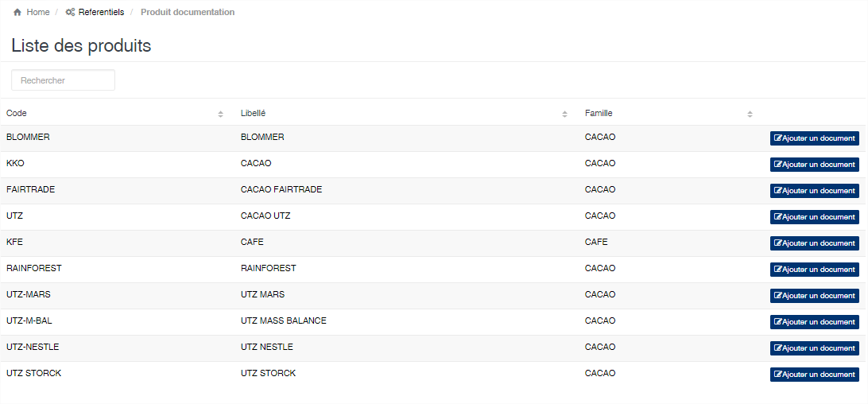This screenshot has width=868, height=404.
Task: Add a document to UTZ MARS
Action: (814, 296)
